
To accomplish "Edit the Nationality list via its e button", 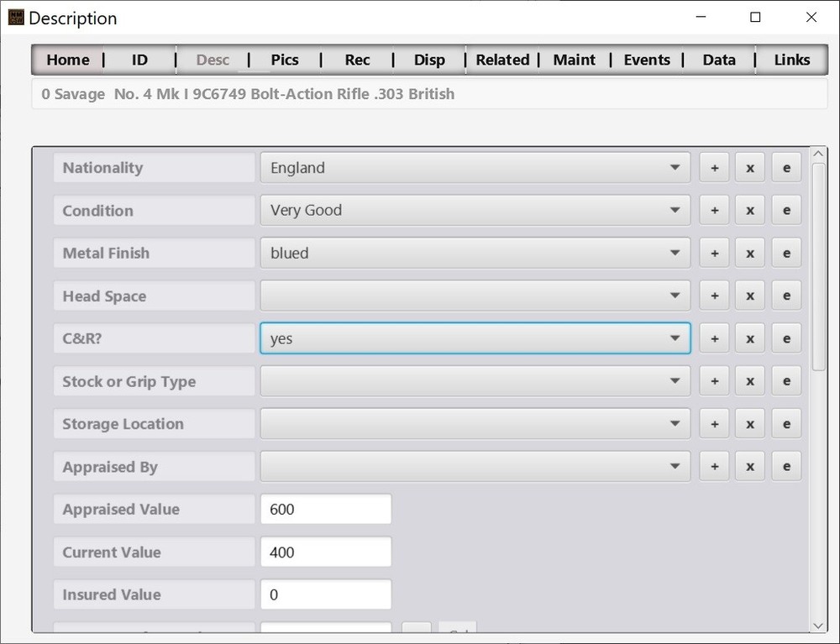I will [786, 167].
